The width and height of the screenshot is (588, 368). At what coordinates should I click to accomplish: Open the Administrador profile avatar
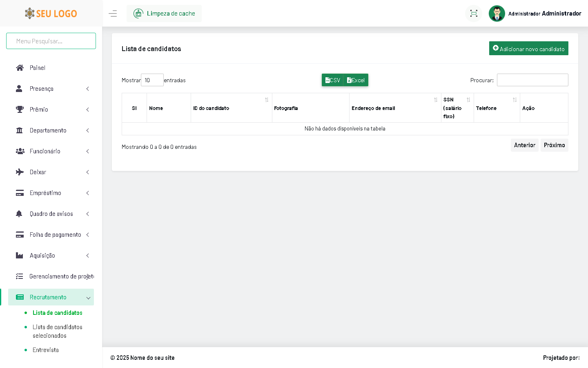coord(497,13)
